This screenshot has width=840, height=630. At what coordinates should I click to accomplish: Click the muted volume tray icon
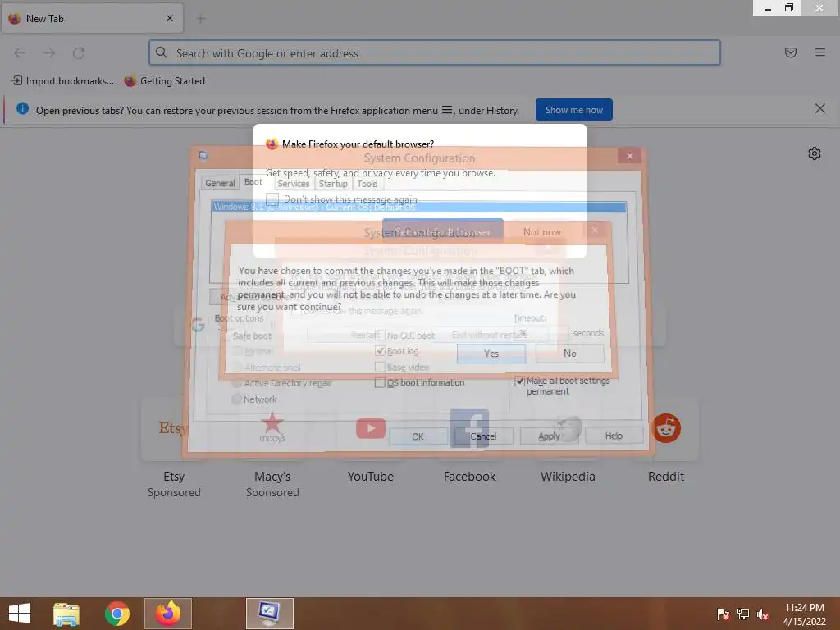point(763,614)
